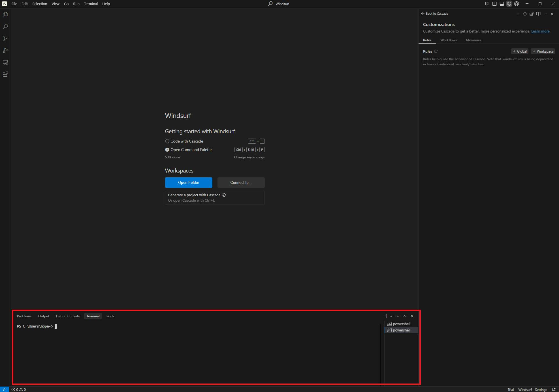Viewport: 559px width, 392px height.
Task: Open terminal panel more actions menu
Action: 397,316
